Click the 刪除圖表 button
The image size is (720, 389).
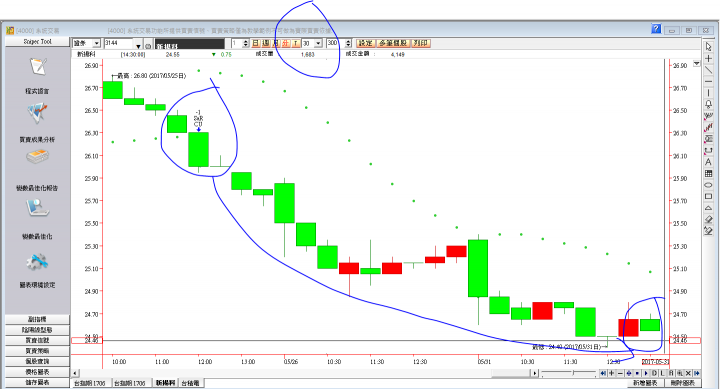tap(682, 383)
